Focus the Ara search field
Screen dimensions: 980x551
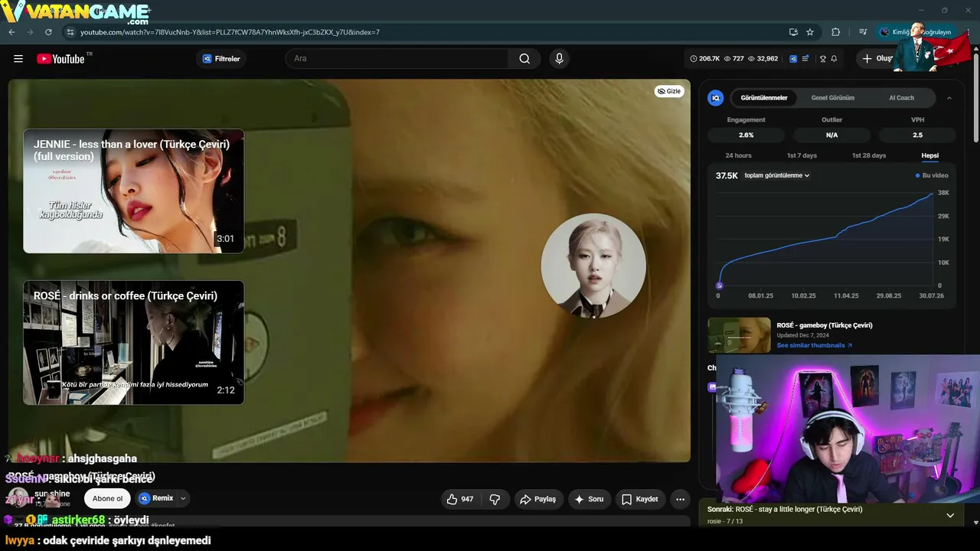[x=397, y=59]
